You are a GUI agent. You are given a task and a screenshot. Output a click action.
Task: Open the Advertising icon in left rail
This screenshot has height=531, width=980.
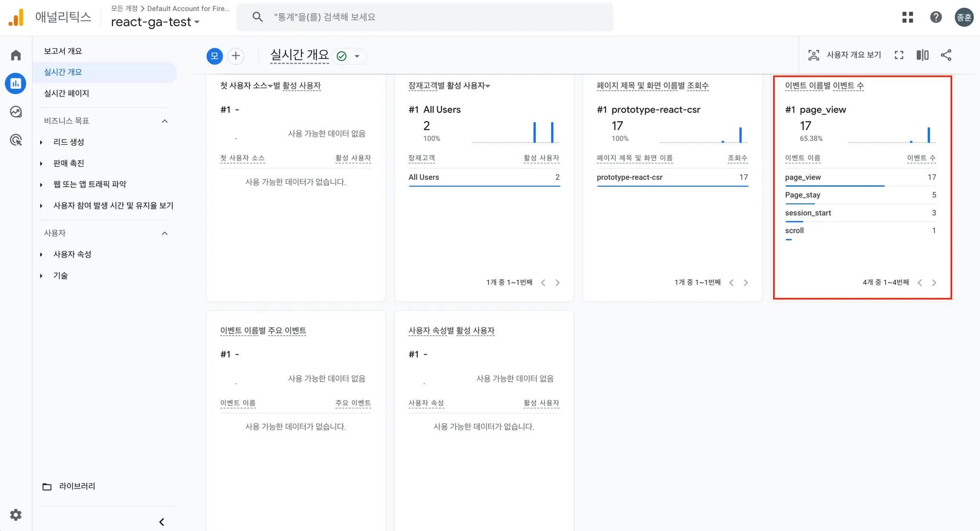(16, 140)
